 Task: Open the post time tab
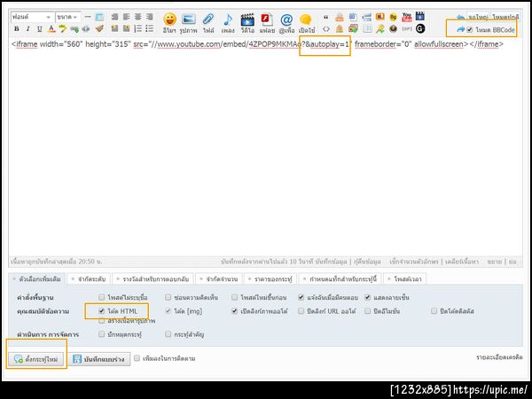pos(405,279)
